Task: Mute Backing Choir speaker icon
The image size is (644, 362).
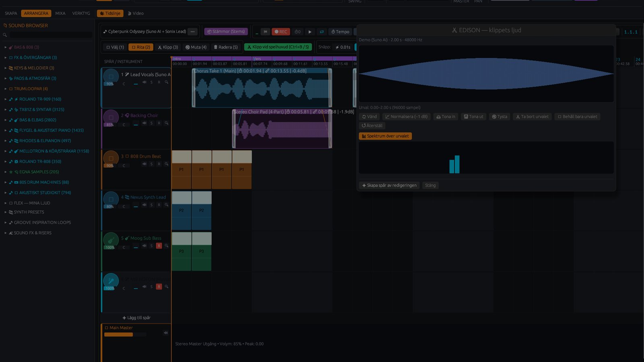Action: coord(144,123)
